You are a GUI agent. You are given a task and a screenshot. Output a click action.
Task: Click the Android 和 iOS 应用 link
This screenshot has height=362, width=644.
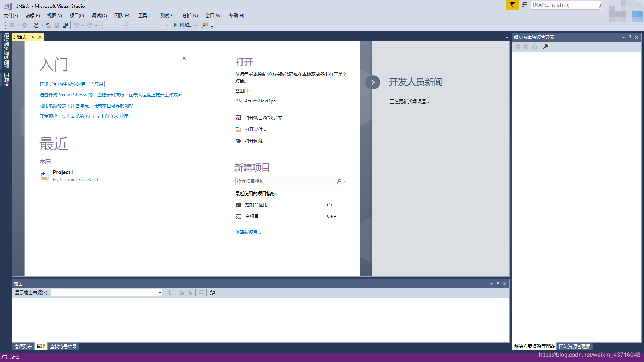(x=84, y=117)
